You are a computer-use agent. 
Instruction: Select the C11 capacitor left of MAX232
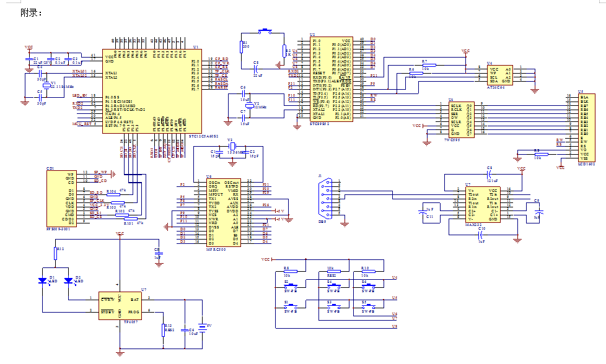coord(421,212)
